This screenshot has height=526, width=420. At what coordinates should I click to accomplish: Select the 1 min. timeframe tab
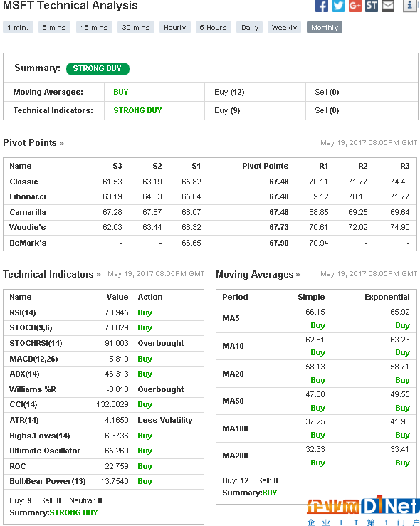[18, 28]
